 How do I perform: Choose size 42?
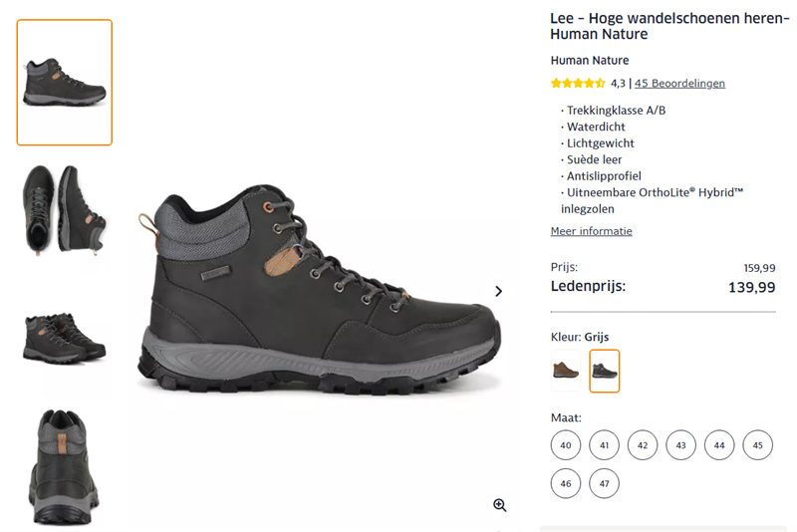pos(643,445)
